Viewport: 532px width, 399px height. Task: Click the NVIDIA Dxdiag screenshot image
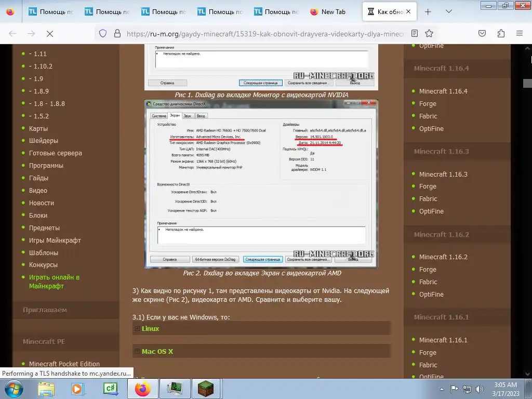click(261, 67)
